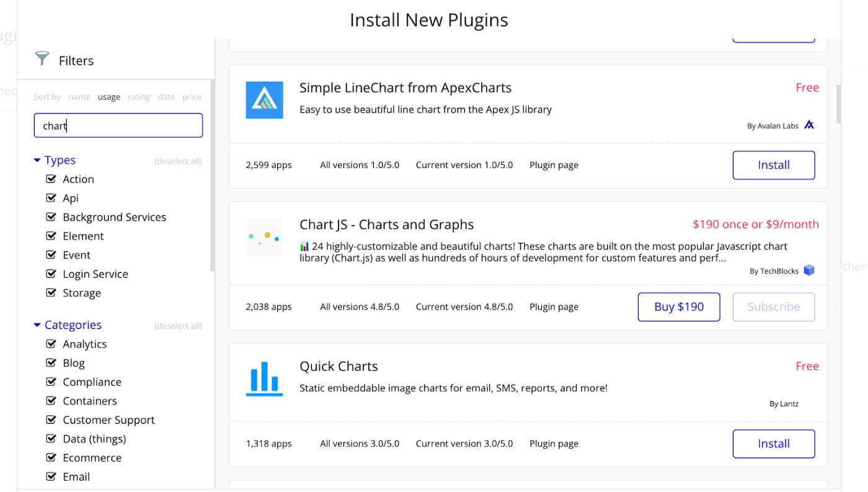Image resolution: width=868 pixels, height=492 pixels.
Task: Toggle the Compliance category checkbox
Action: 51,382
